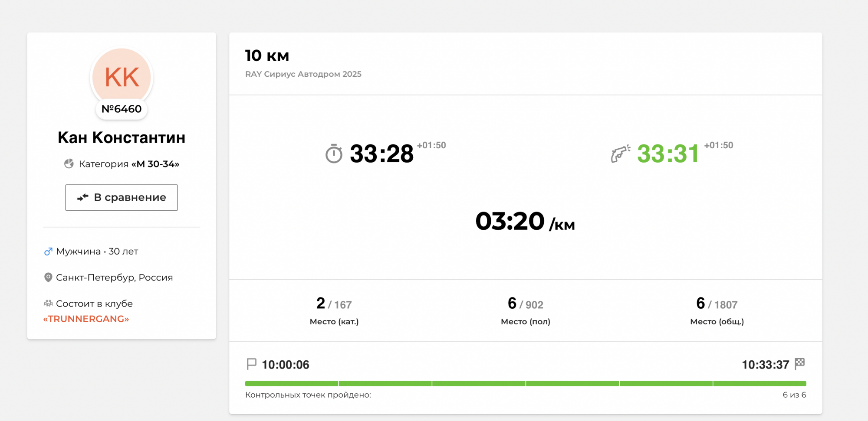This screenshot has height=421, width=868.
Task: Open the «TRUNNERGANG» club link
Action: point(86,319)
